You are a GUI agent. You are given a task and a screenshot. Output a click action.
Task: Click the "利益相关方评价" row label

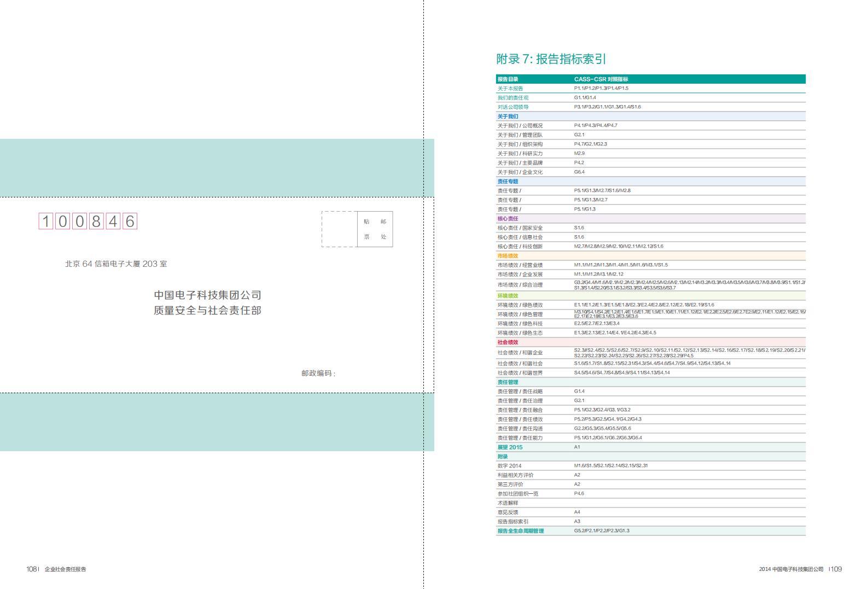(515, 475)
